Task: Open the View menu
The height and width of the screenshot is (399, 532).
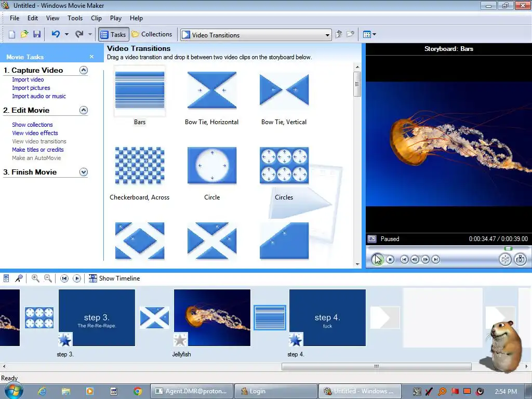Action: coord(52,18)
